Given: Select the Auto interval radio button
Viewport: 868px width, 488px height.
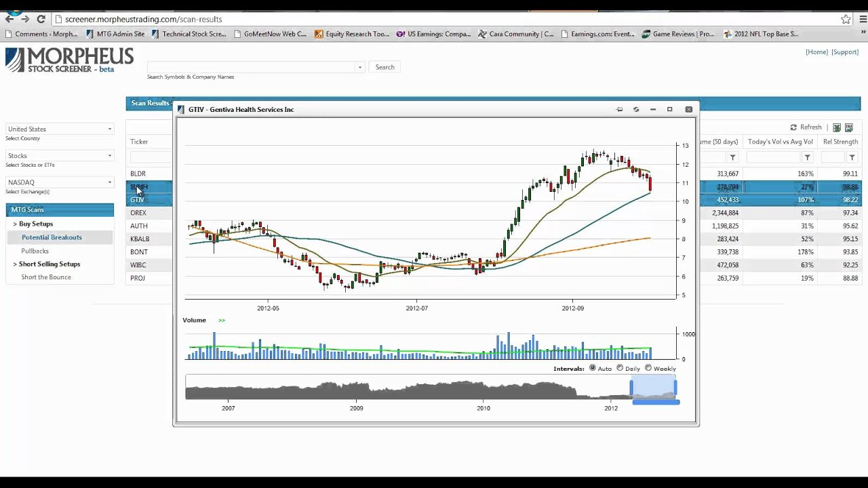Looking at the screenshot, I should click(x=593, y=368).
